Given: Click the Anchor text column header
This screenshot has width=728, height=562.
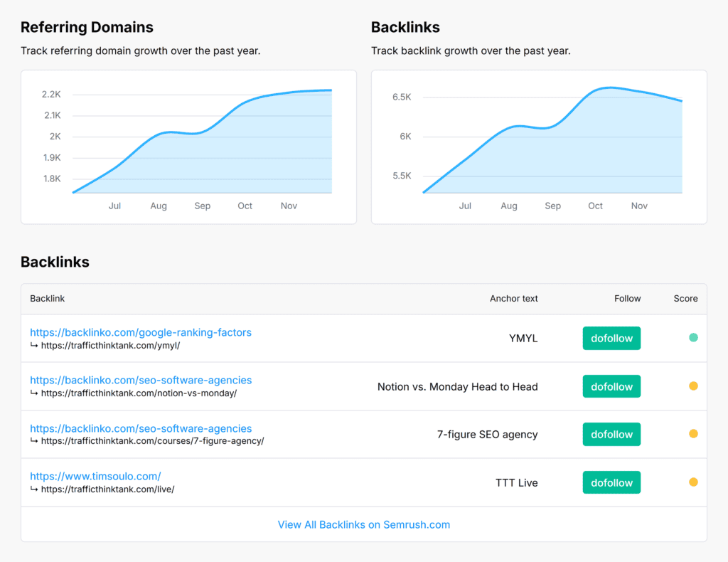Looking at the screenshot, I should (x=513, y=299).
